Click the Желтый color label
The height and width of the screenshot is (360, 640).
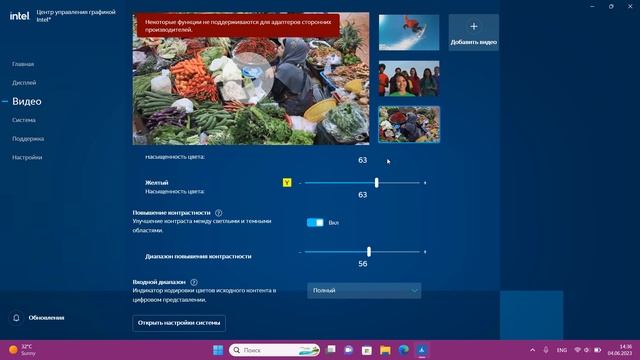point(156,182)
